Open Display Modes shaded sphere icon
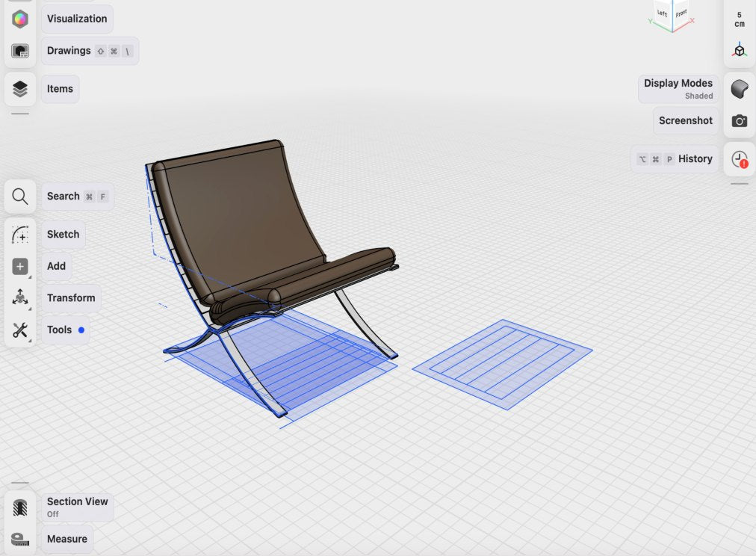The width and height of the screenshot is (756, 556). click(739, 89)
